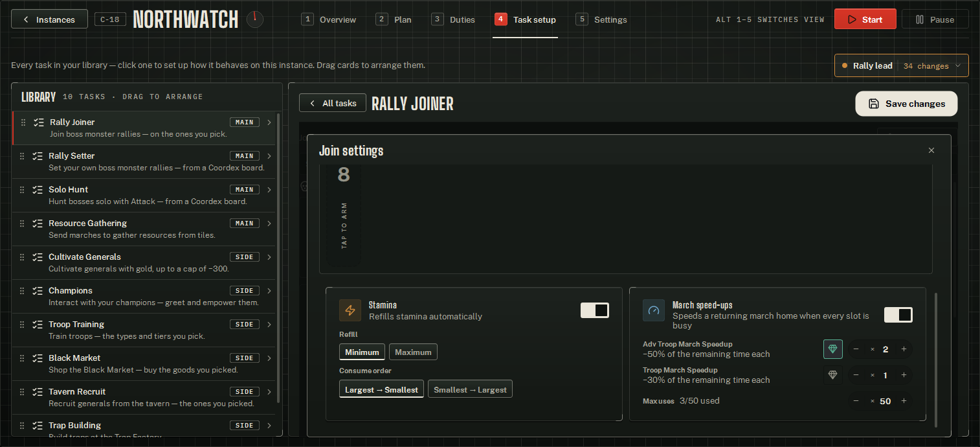Viewport: 980px width, 447px height.
Task: Click the Join settings panel scrollbar
Action: click(x=936, y=359)
